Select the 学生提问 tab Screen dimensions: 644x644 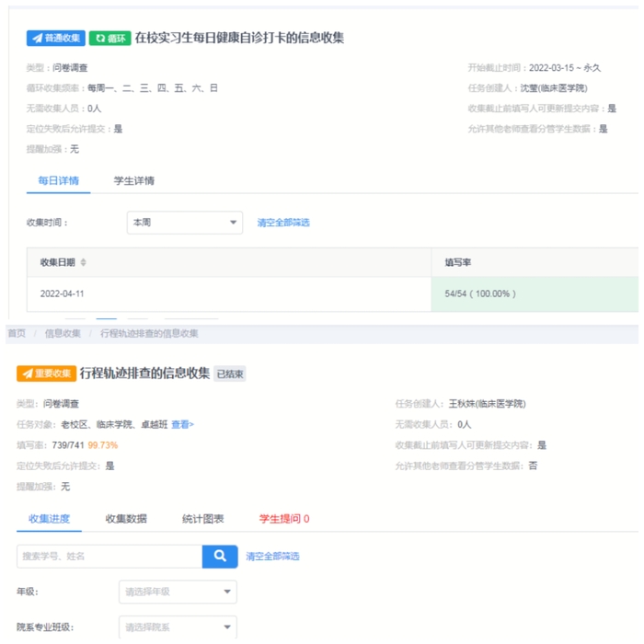coord(283,519)
